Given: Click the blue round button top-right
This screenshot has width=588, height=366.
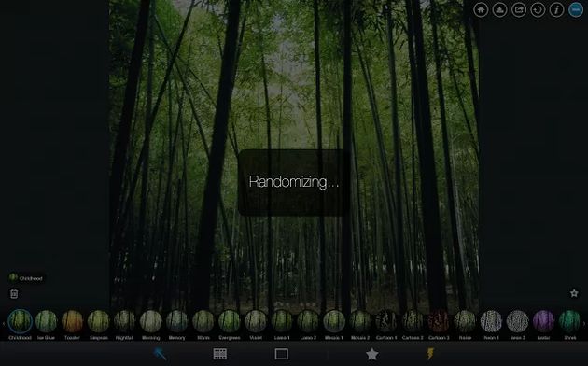Looking at the screenshot, I should (576, 9).
